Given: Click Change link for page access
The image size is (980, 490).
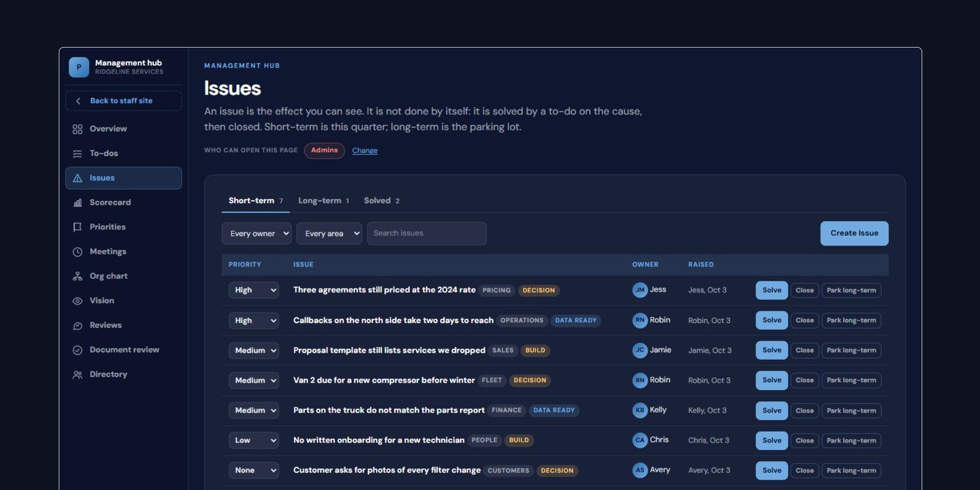Looking at the screenshot, I should click(x=365, y=150).
